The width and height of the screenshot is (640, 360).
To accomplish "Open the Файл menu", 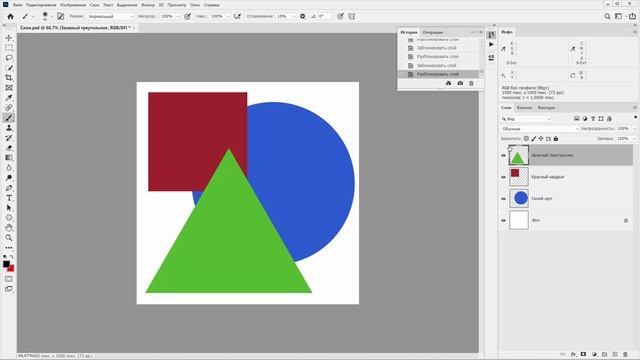I will pyautogui.click(x=18, y=5).
